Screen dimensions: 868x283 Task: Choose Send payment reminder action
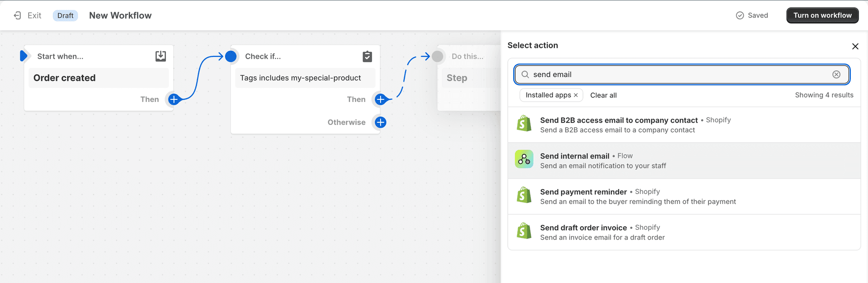[684, 196]
